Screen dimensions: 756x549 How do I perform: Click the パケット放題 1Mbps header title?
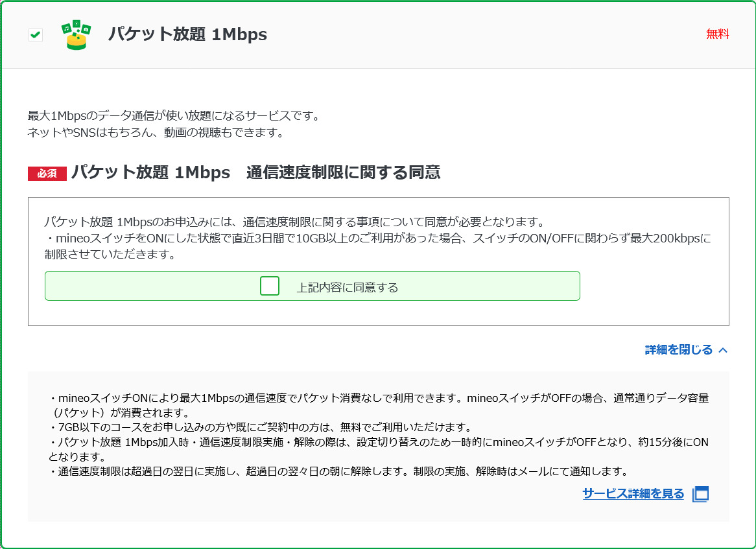pos(187,34)
